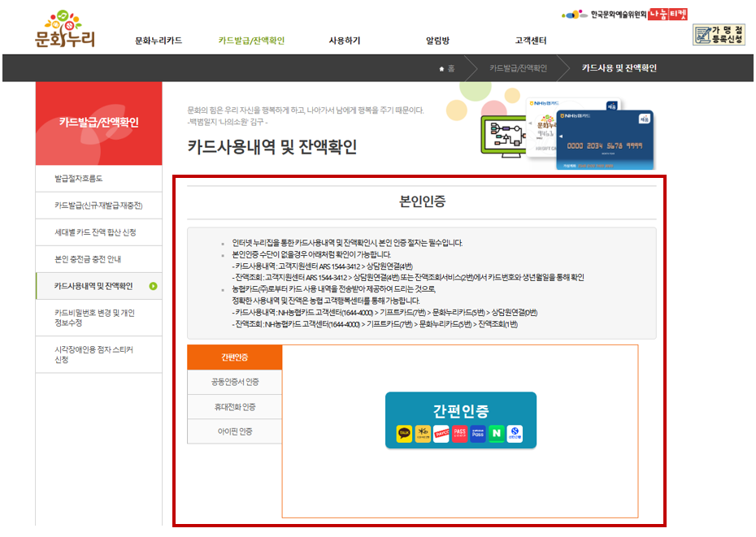This screenshot has height=537, width=756.
Task: Select the red PASS app icon
Action: point(459,434)
